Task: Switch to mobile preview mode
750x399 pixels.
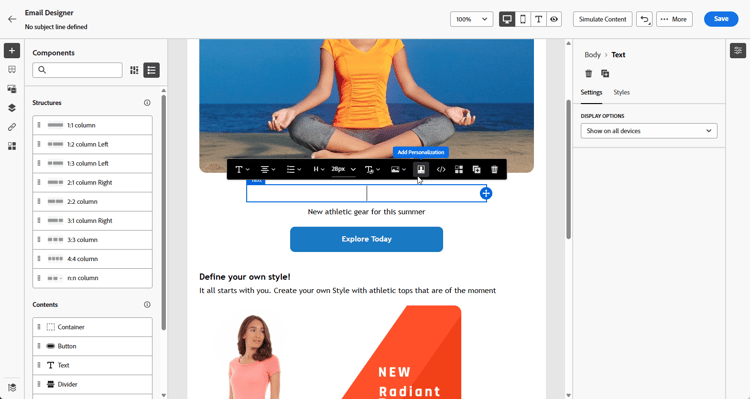Action: (x=523, y=19)
